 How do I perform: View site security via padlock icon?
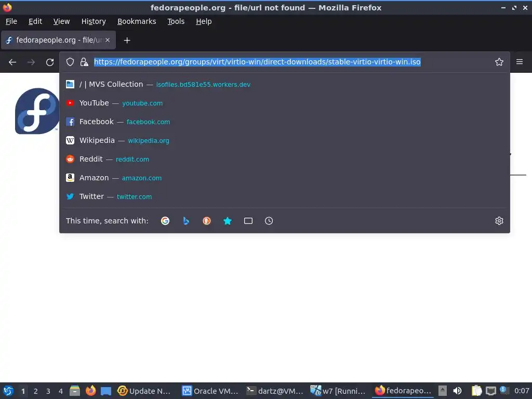click(84, 62)
